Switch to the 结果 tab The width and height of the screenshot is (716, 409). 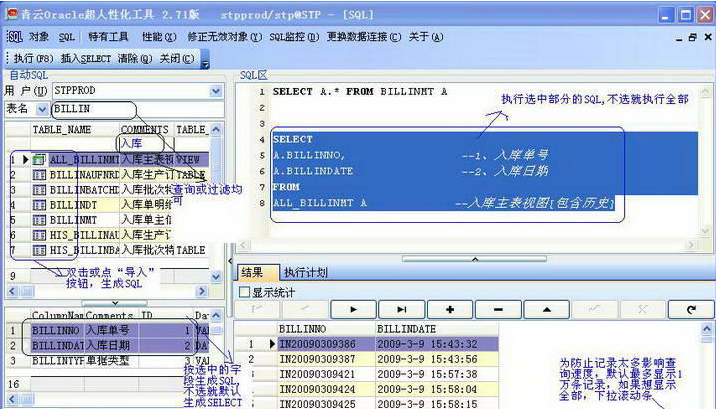pos(257,273)
